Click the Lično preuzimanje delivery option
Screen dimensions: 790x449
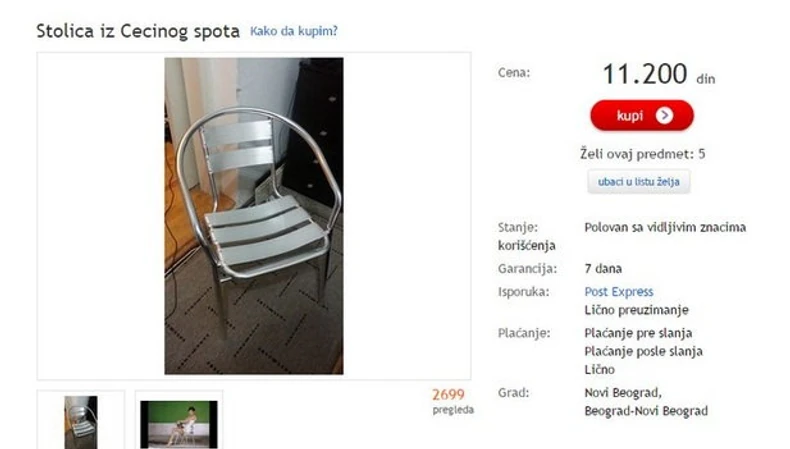[636, 310]
